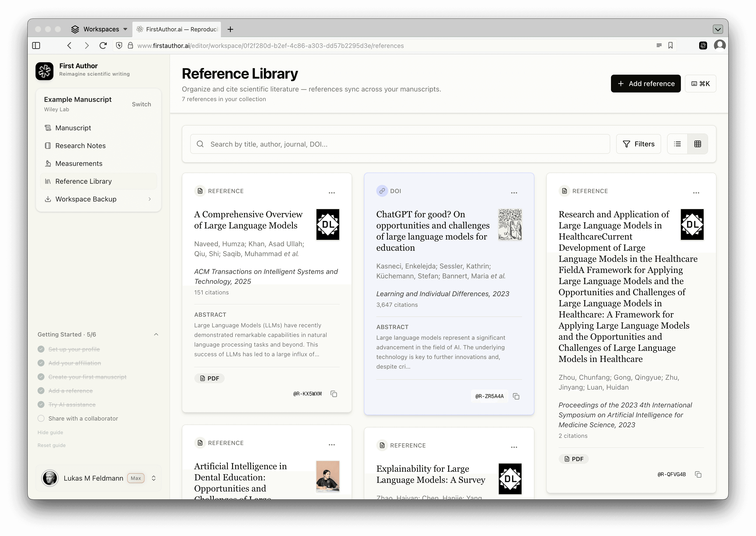Select the grid view icon
Screen dimensions: 756x536
pos(698,144)
